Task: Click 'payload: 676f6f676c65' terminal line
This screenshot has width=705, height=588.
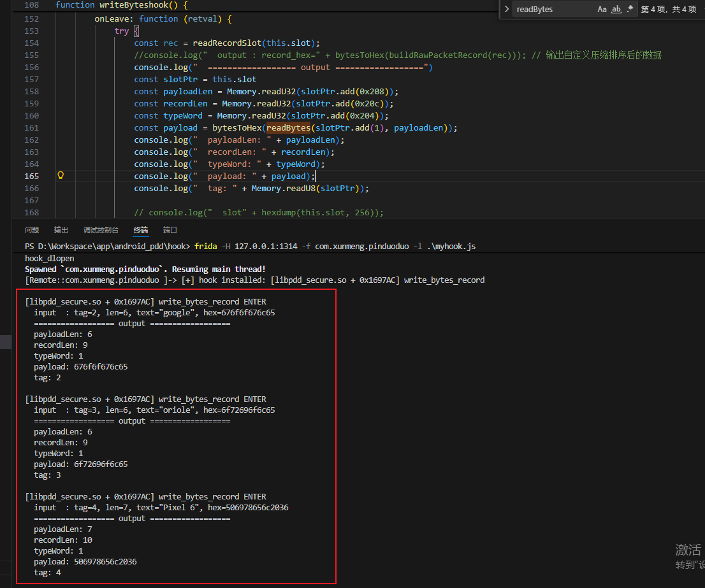Action: tap(81, 367)
